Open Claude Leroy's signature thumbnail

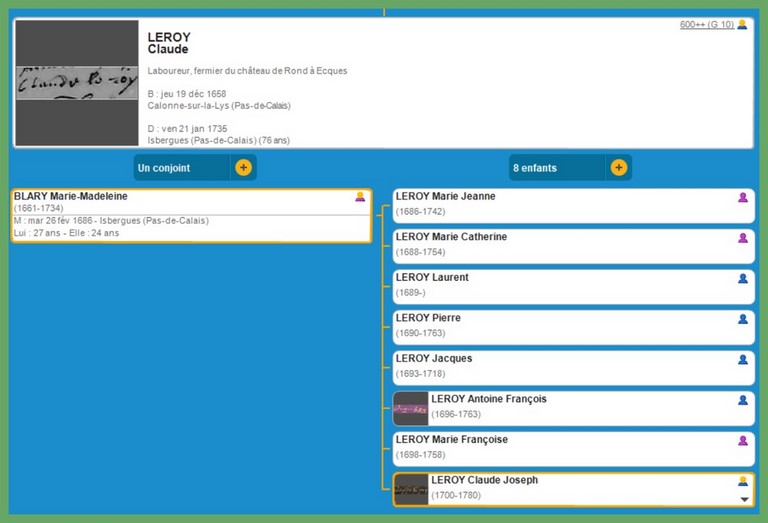click(x=77, y=83)
